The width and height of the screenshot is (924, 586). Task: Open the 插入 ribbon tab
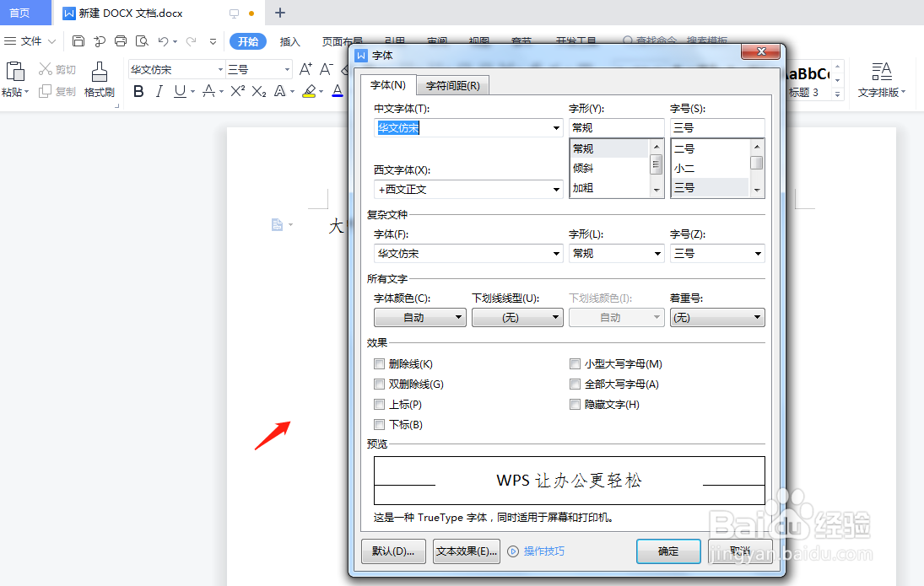click(x=287, y=40)
